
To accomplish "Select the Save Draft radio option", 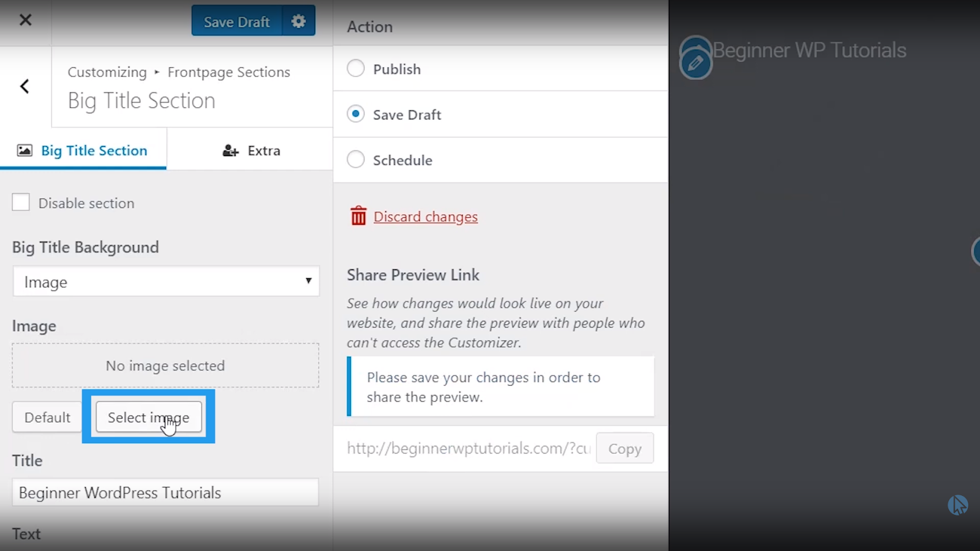I will pos(356,114).
